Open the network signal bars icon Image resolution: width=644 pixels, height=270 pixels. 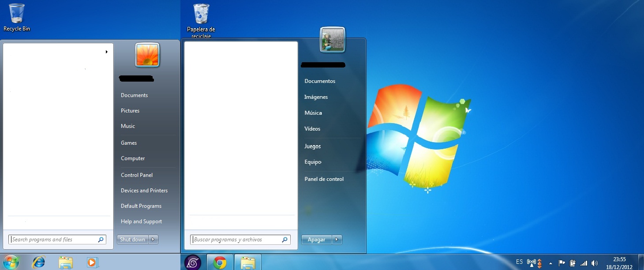[x=584, y=263]
